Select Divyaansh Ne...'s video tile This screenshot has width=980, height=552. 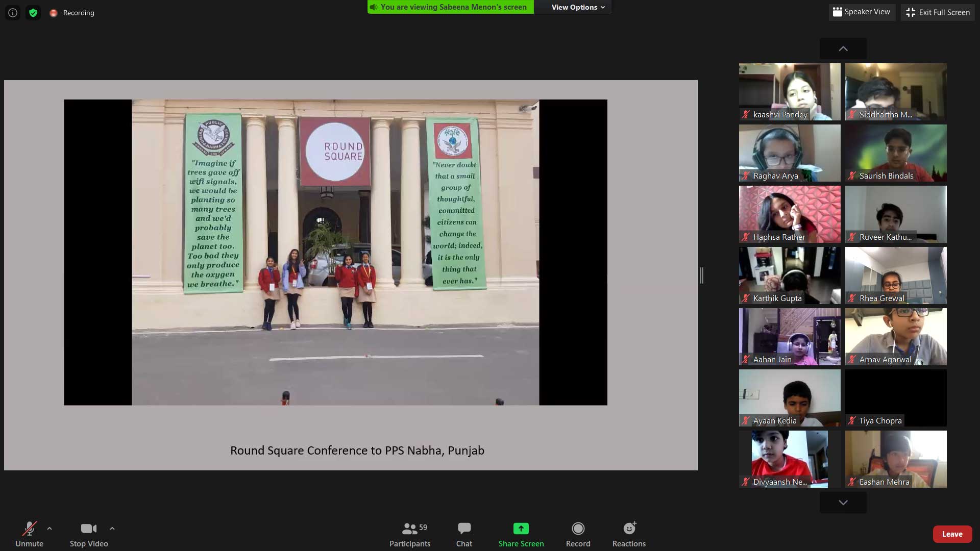790,459
